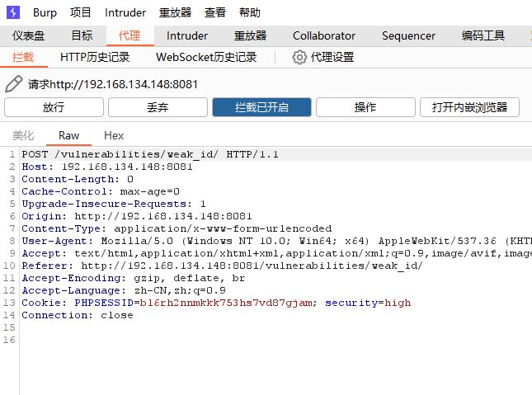Open the 重放器 menu in menu bar
Image resolution: width=532 pixels, height=395 pixels.
click(x=175, y=12)
